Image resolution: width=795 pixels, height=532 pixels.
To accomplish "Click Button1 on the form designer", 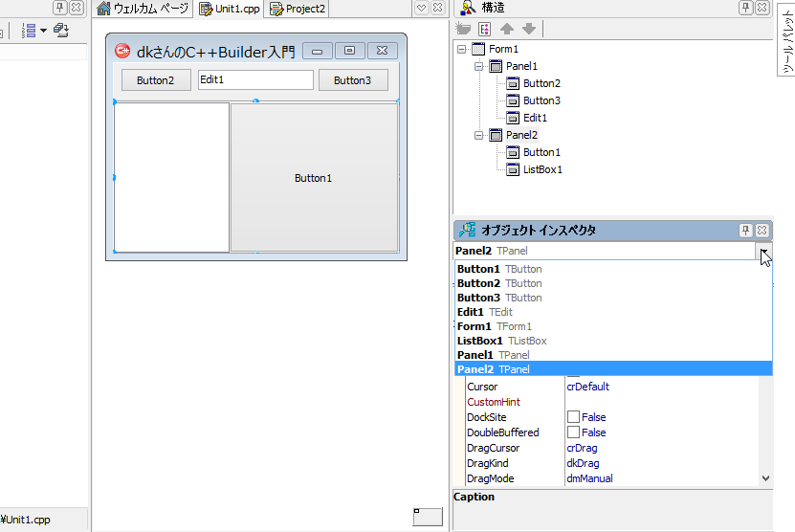I will pos(313,178).
